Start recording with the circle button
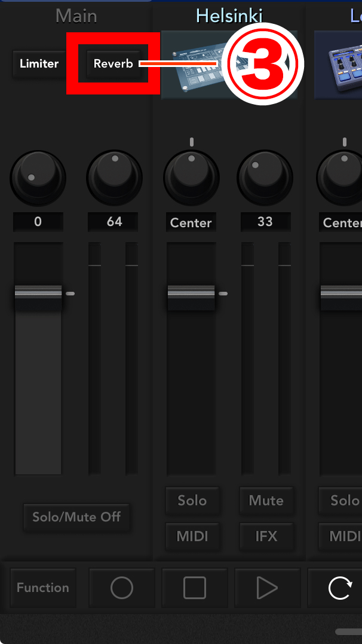362x644 pixels. click(122, 588)
